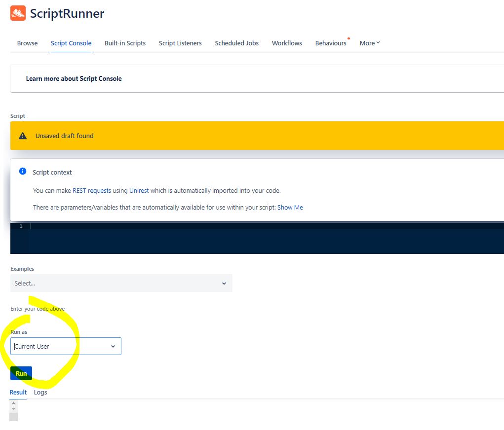Switch to the Browse tab

pos(27,43)
